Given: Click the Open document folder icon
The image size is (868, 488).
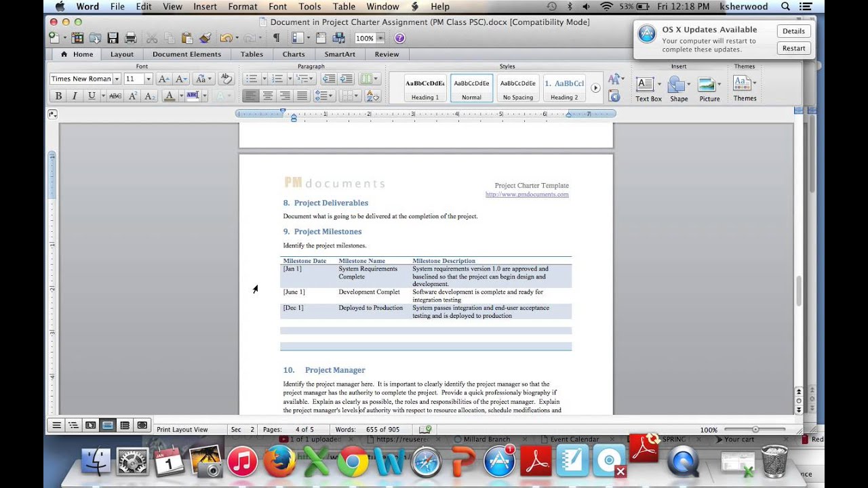Looking at the screenshot, I should (x=96, y=38).
